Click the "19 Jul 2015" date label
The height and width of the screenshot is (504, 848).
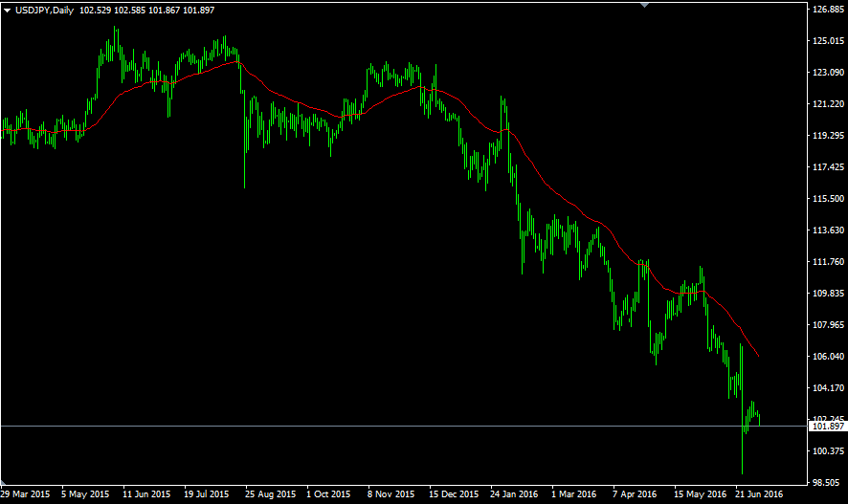(x=206, y=494)
